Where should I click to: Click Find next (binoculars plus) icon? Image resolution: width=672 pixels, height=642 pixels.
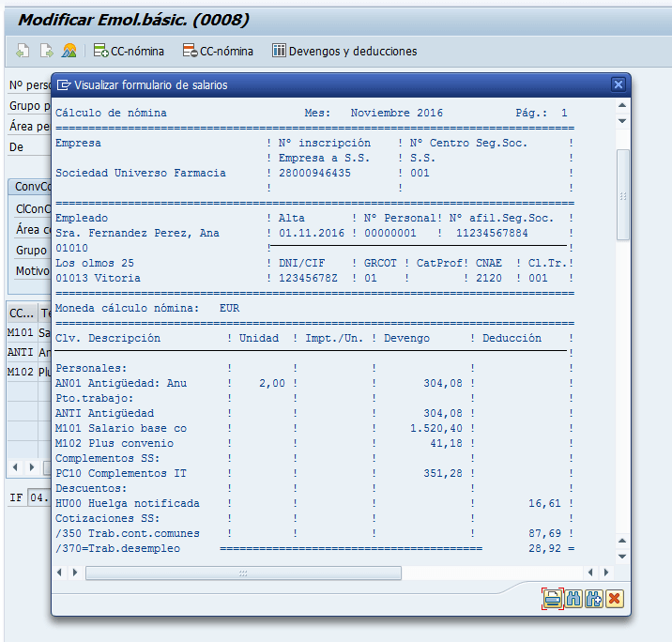point(594,598)
